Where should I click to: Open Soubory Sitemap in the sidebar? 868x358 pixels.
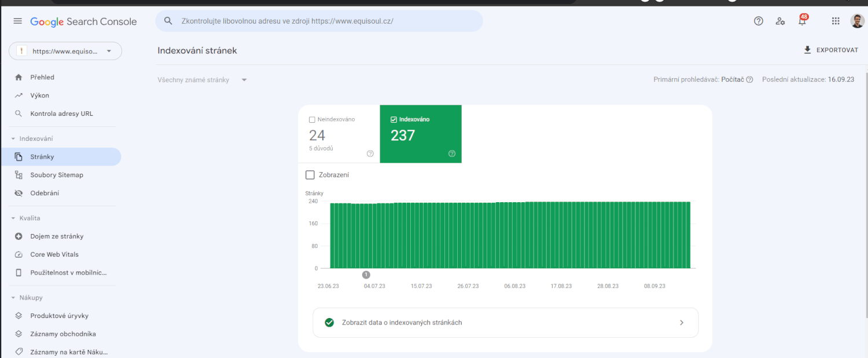pos(56,175)
